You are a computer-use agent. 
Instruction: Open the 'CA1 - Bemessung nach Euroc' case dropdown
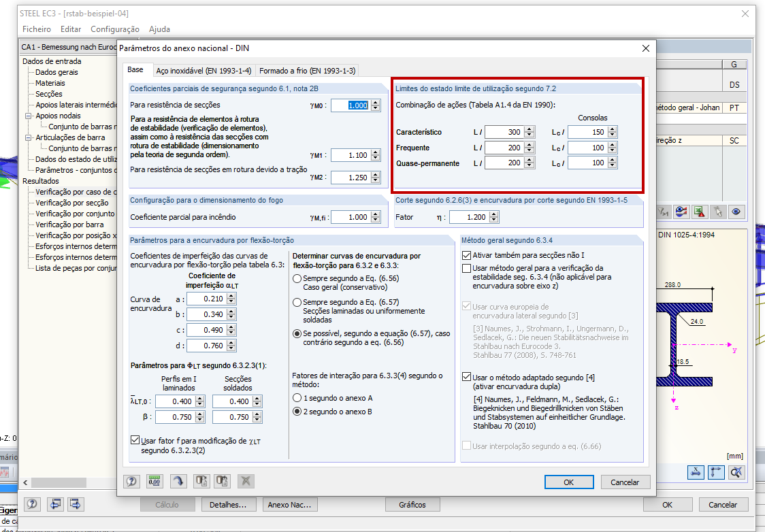[x=68, y=48]
